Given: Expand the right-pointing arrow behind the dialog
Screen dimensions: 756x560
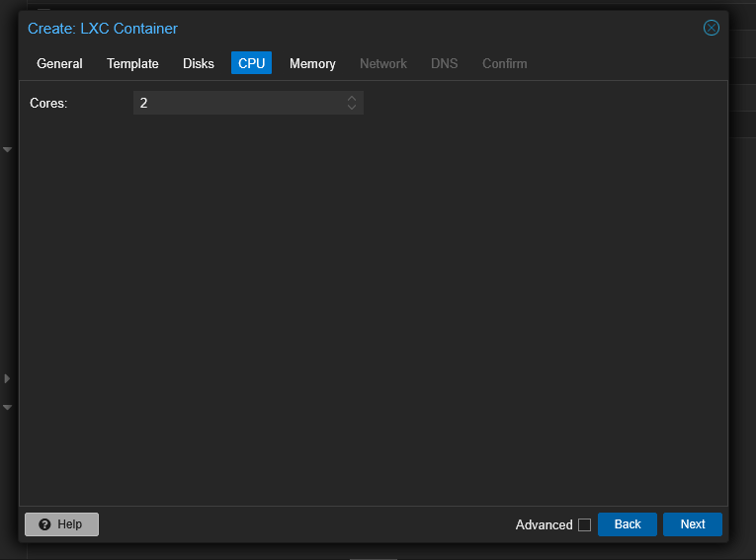Looking at the screenshot, I should point(7,378).
